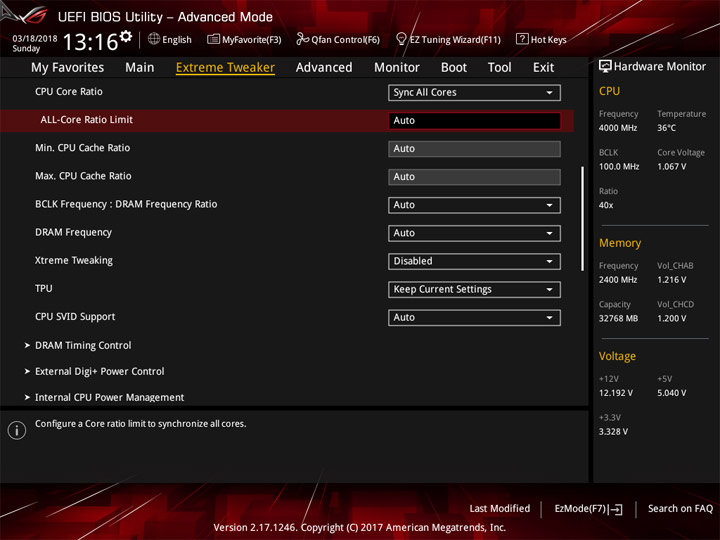The width and height of the screenshot is (720, 540).
Task: Click the ALL-Core Ratio Limit input field
Action: (474, 120)
